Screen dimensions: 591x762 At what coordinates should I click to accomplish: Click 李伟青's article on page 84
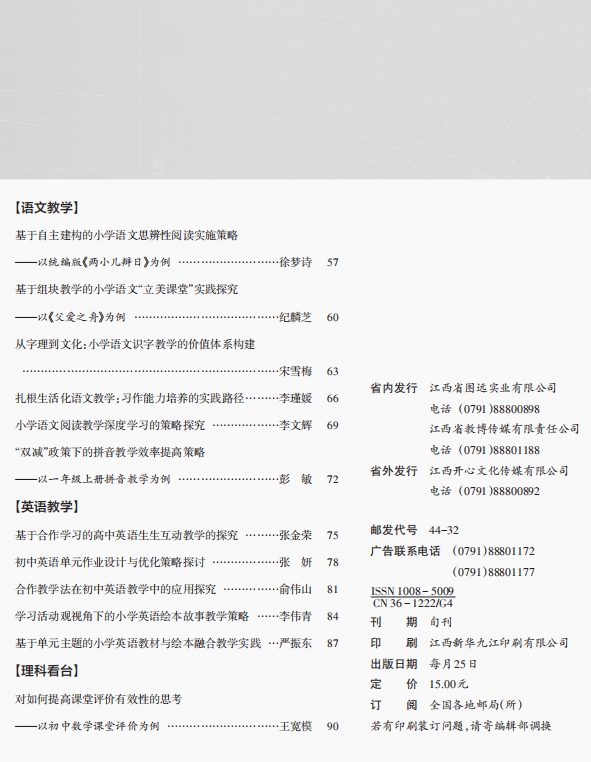click(177, 616)
